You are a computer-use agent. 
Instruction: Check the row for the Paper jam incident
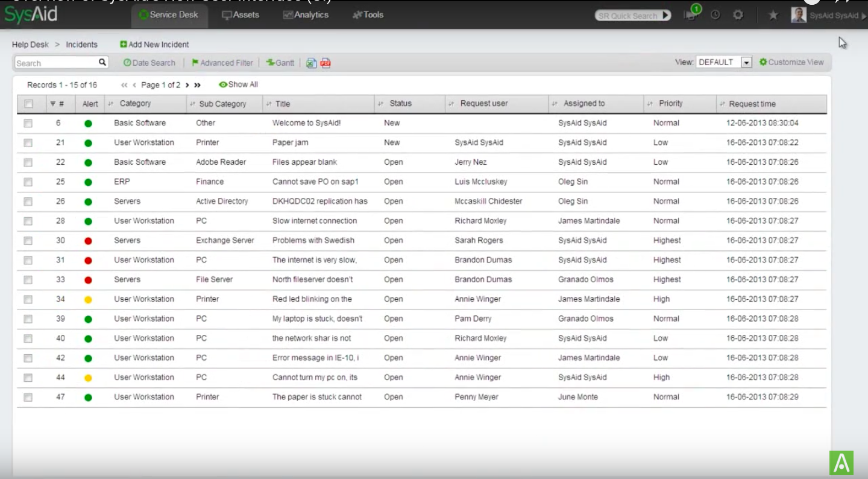click(x=28, y=142)
